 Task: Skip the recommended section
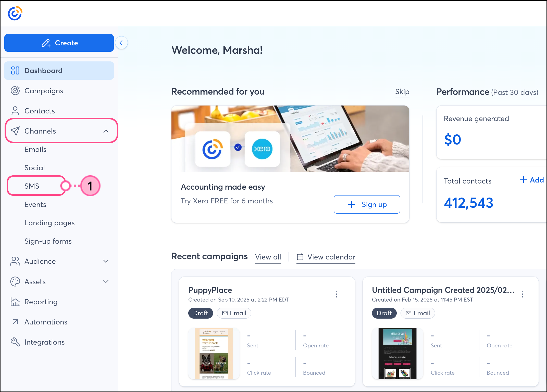pos(402,92)
